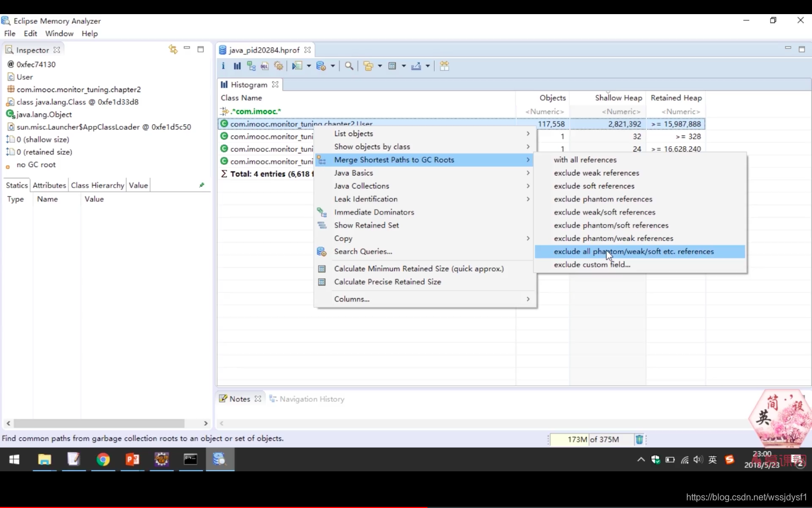Click the Search Queries menu icon

pyautogui.click(x=322, y=252)
